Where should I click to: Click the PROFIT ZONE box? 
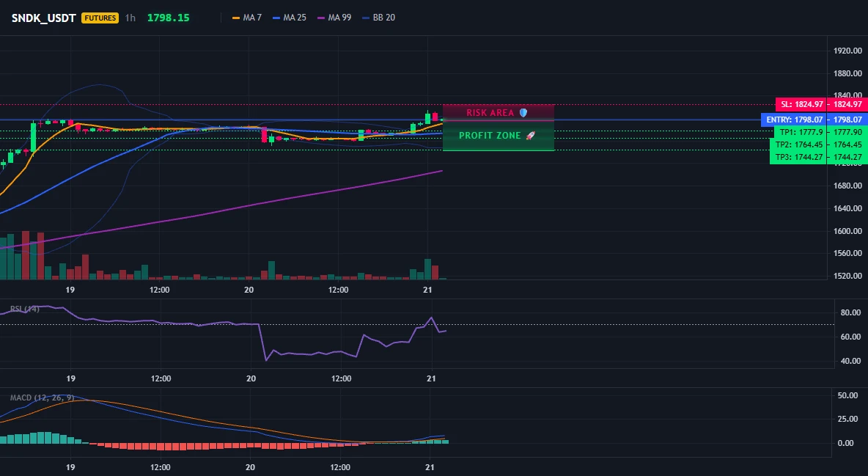tap(499, 136)
